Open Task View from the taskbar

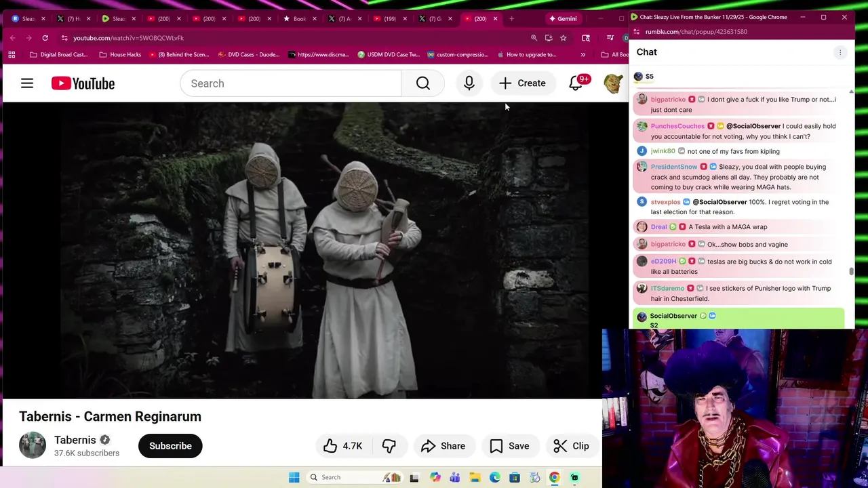[x=414, y=477]
